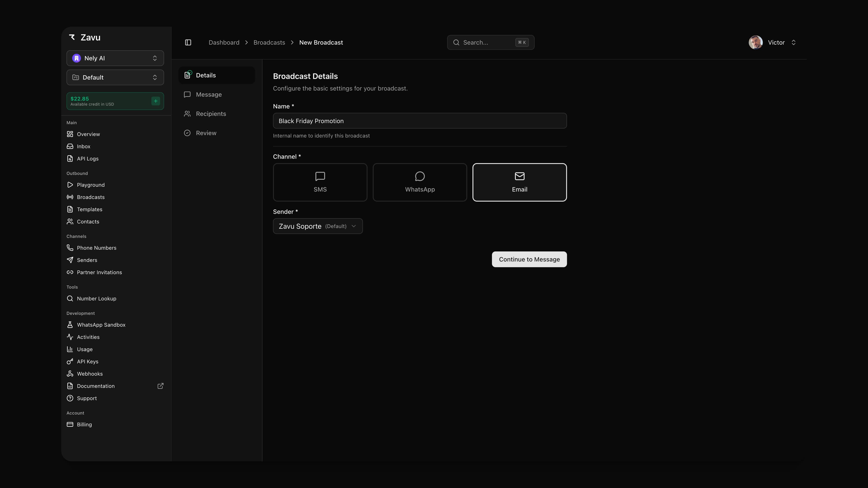This screenshot has width=868, height=488.
Task: Navigate to Broadcasts breadcrumb link
Action: [269, 42]
